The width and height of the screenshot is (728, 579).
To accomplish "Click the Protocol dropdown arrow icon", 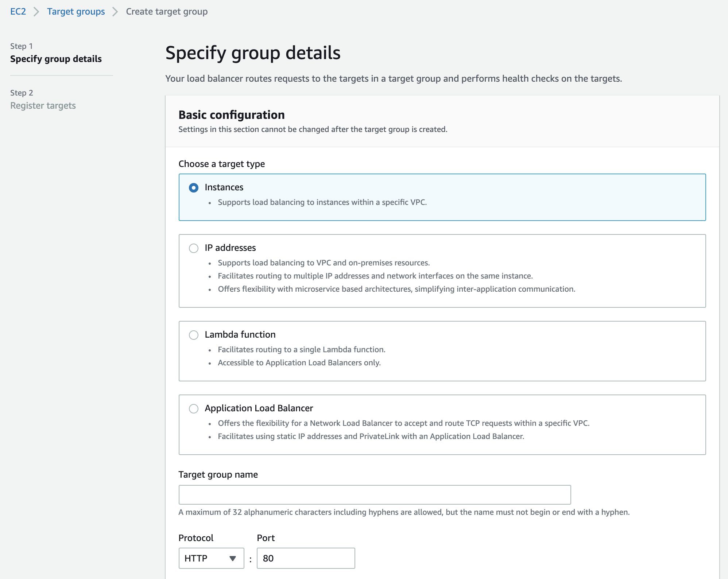I will (233, 559).
